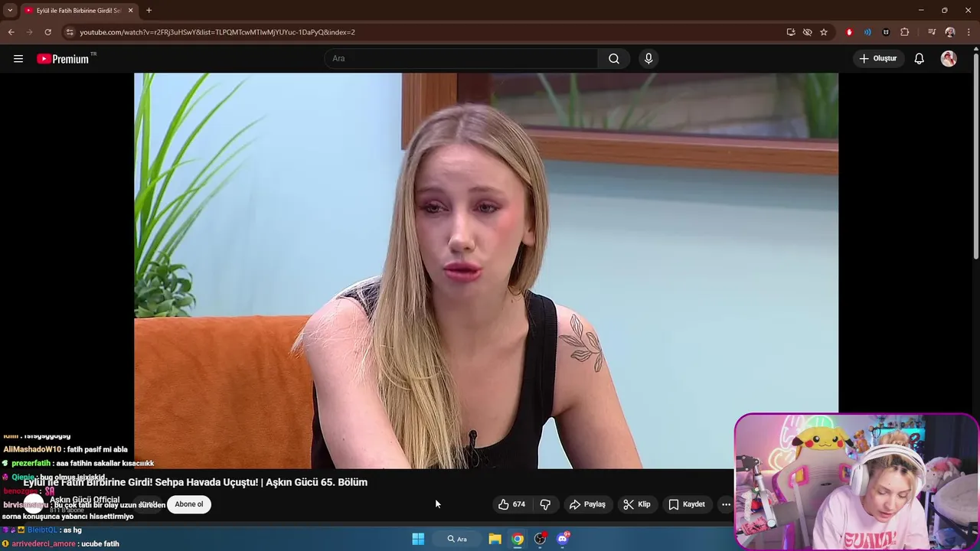This screenshot has height=551, width=980.
Task: Dislike the video with thumbs down
Action: (545, 504)
